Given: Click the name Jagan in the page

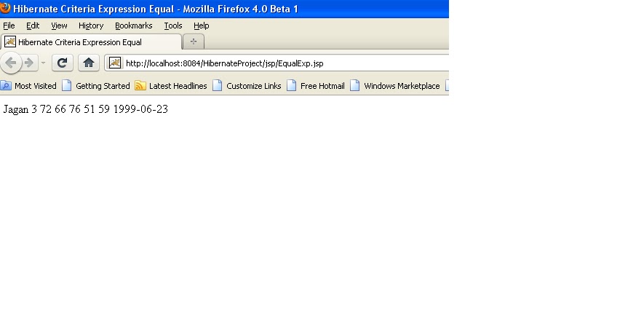Looking at the screenshot, I should [15, 109].
